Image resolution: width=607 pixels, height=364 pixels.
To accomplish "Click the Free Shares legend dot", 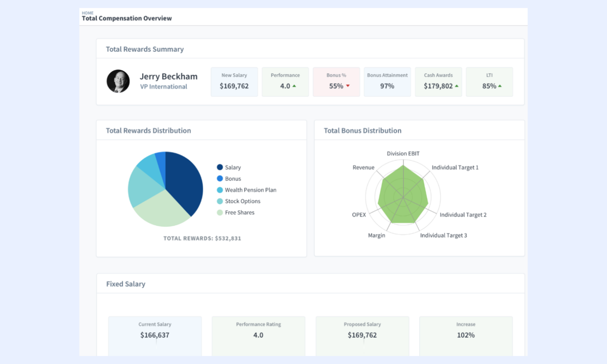I will click(x=220, y=212).
